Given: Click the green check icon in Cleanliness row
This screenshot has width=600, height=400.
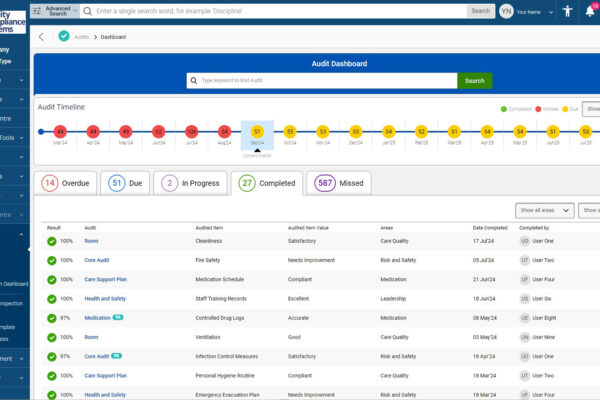Looking at the screenshot, I should pos(52,242).
